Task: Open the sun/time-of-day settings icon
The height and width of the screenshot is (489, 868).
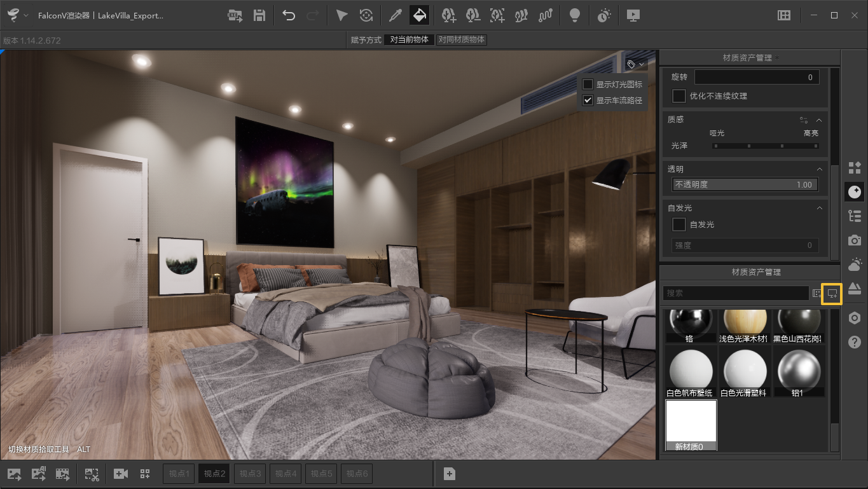Action: point(604,15)
